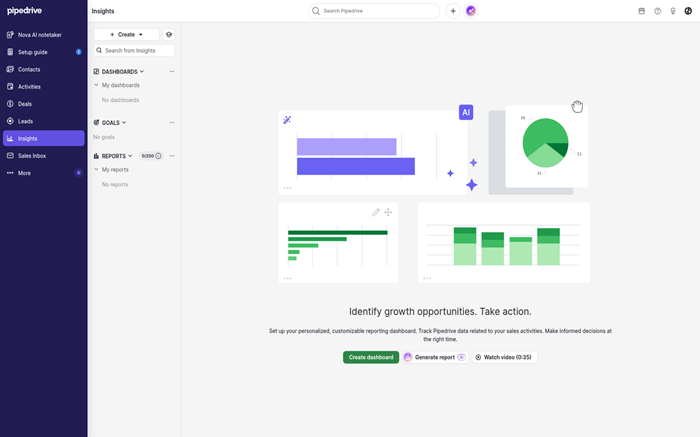Click the stacked bar chart illustration
The image size is (700, 437).
(x=504, y=243)
